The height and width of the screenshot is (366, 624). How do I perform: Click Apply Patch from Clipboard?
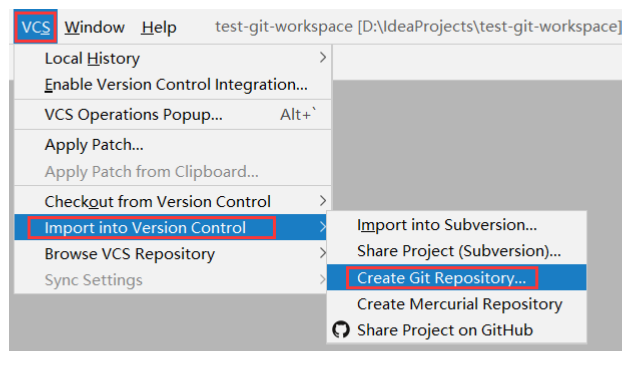tap(173, 172)
